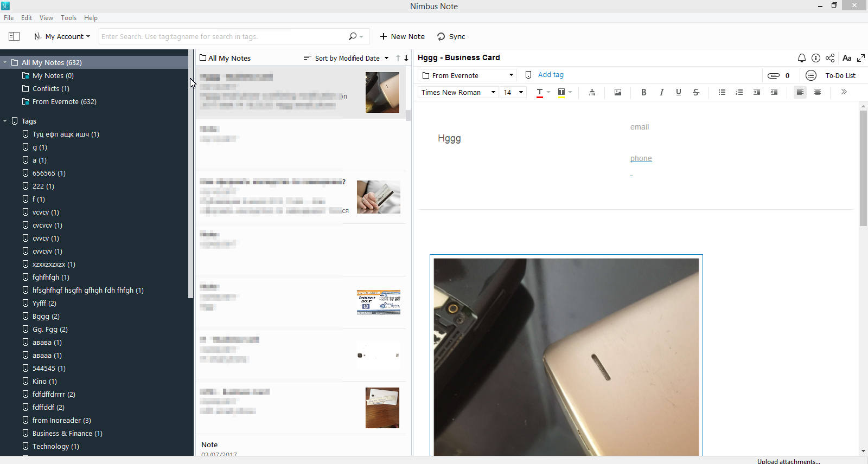Image resolution: width=868 pixels, height=464 pixels.
Task: Toggle the sidebar panel icon
Action: [x=14, y=36]
